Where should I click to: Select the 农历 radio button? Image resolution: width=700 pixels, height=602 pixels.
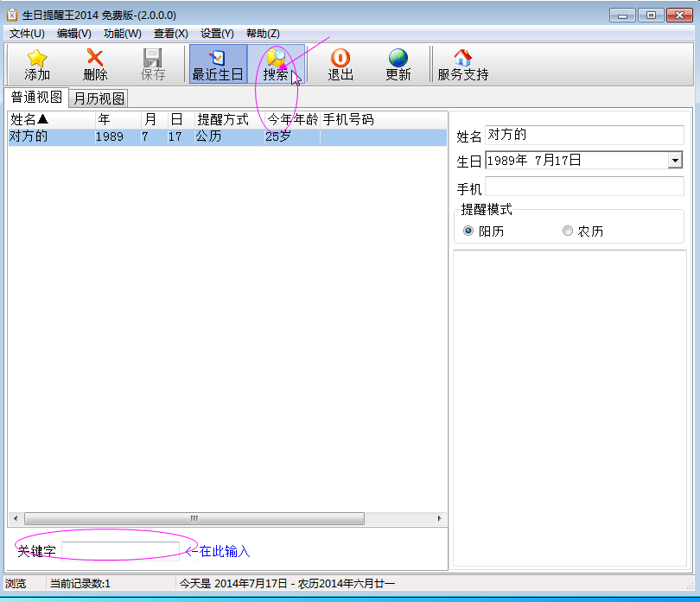click(x=568, y=231)
